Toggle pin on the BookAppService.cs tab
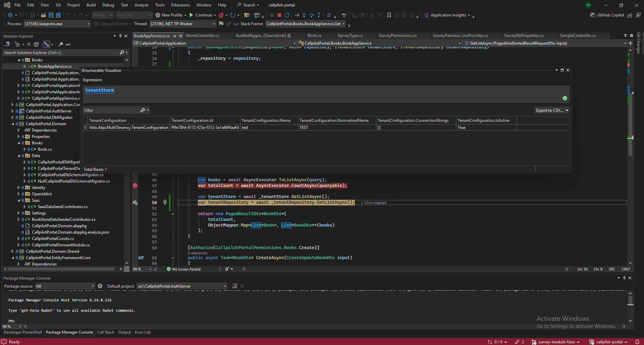 point(175,36)
